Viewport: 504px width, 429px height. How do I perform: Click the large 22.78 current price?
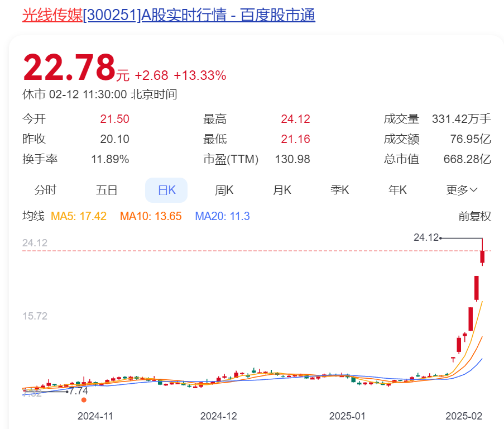coord(69,68)
